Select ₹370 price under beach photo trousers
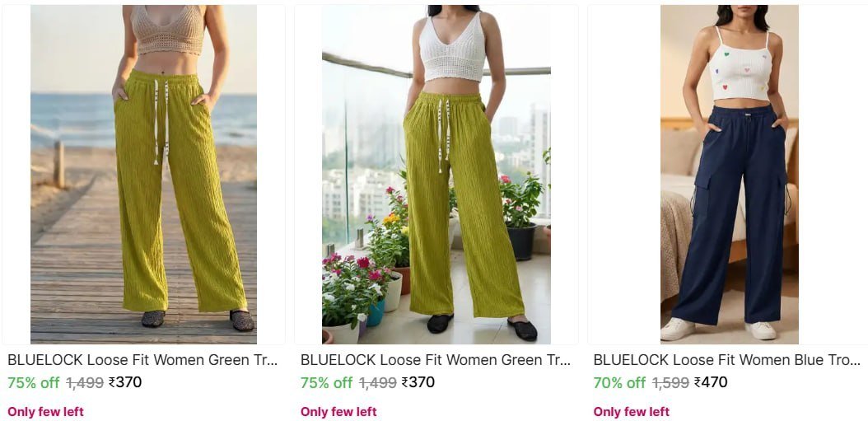This screenshot has width=868, height=421. pos(125,382)
